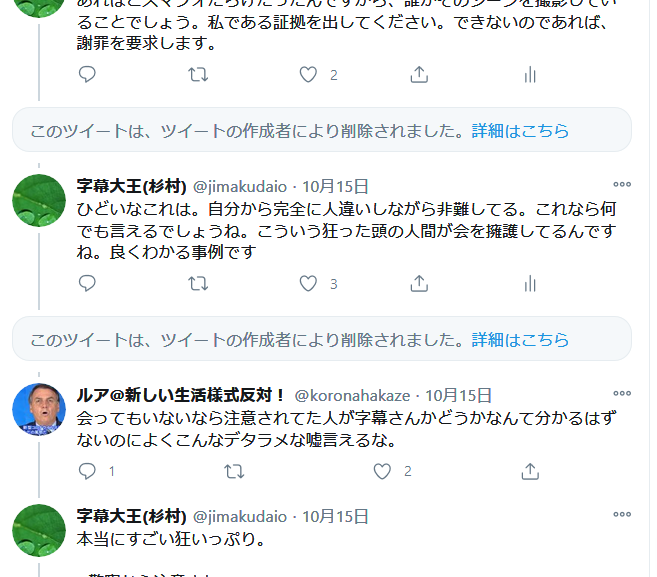Viewport: 657px width, 577px height.
Task: Like the ひどいなこれは tweet with 3 likes
Action: tap(308, 284)
